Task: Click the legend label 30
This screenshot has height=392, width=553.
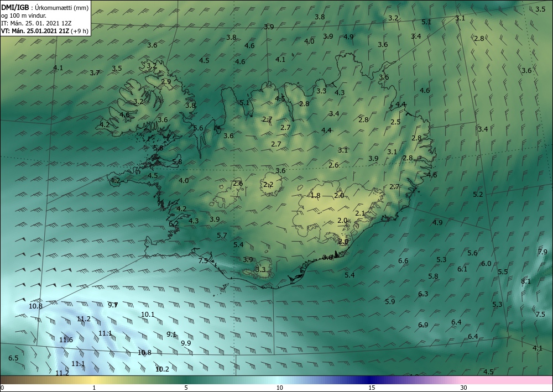Action: pyautogui.click(x=464, y=388)
